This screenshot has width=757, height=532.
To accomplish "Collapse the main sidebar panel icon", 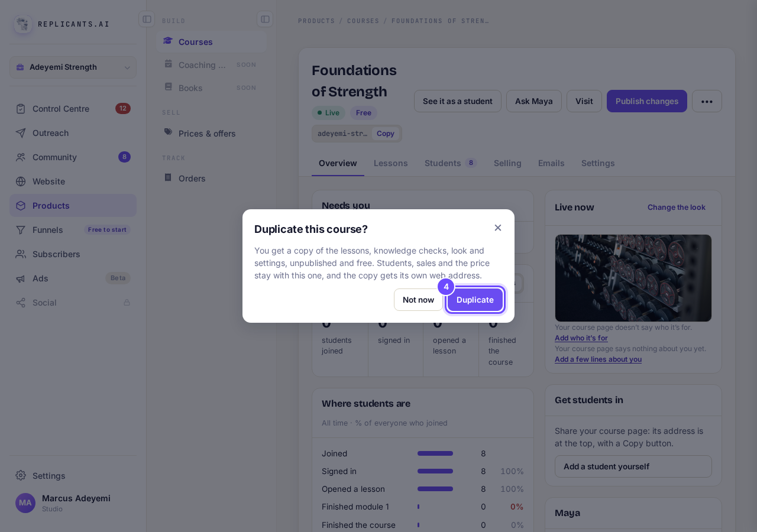I will [147, 20].
